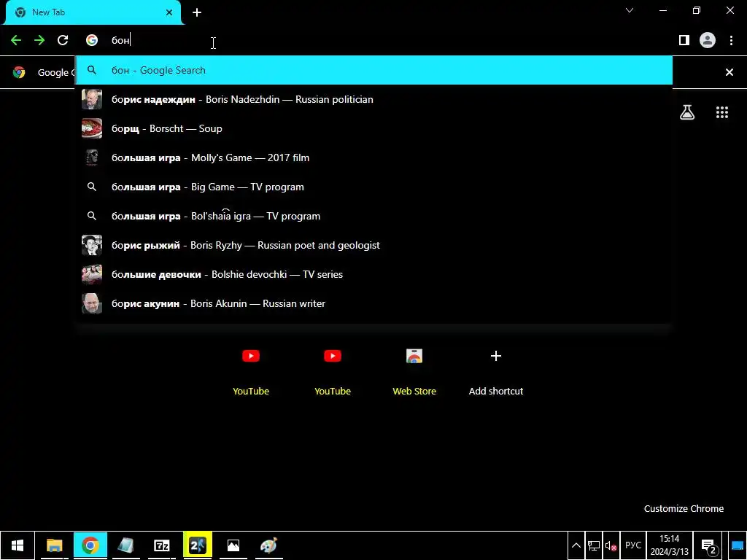Choose the 'борщ - Borscht' suggestion
Image resolution: width=747 pixels, height=560 pixels.
[x=374, y=128]
